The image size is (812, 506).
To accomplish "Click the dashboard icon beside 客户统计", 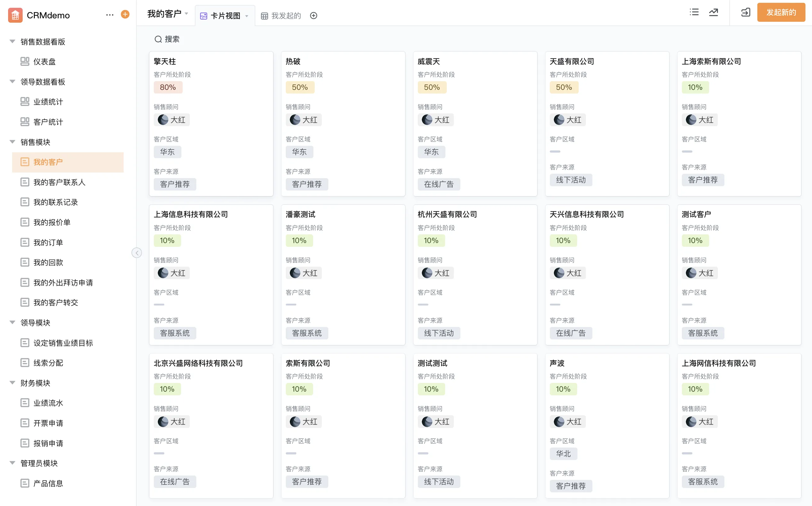I will pos(25,122).
